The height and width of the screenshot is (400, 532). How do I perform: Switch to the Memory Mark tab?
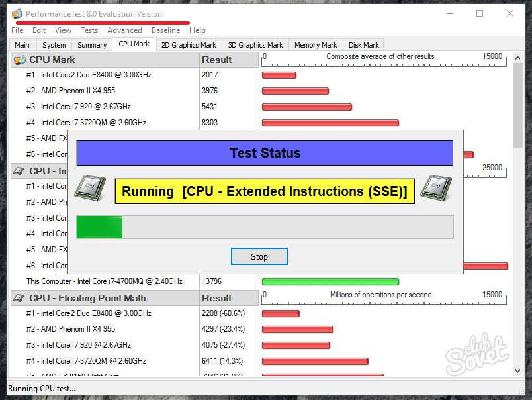point(316,45)
